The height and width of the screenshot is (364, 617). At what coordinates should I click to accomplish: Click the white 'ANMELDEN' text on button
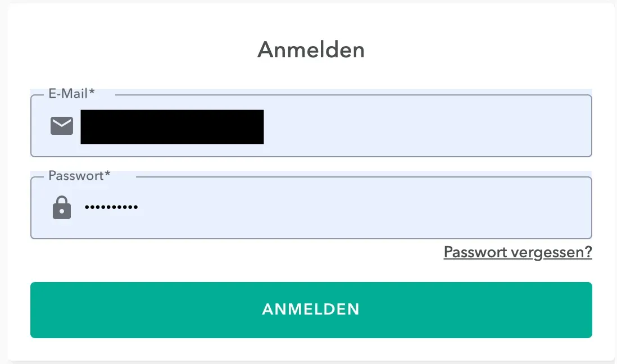(x=311, y=310)
